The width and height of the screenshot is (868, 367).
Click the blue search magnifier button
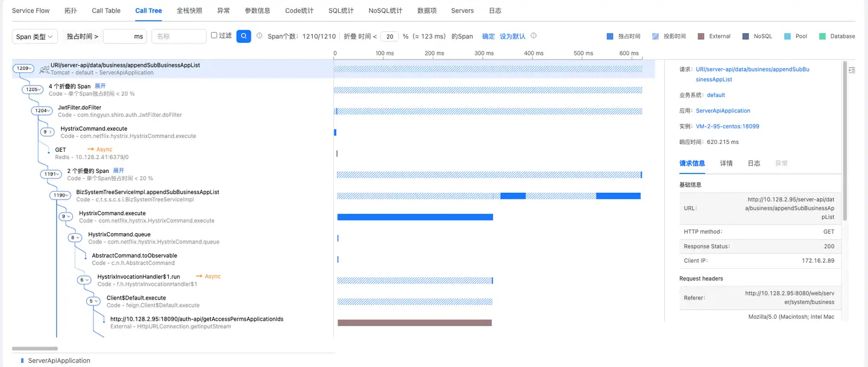coord(244,36)
